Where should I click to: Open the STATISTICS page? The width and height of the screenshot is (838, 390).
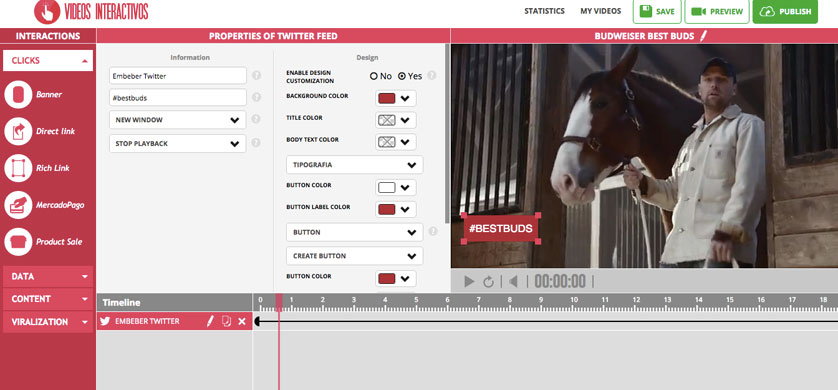coord(544,11)
